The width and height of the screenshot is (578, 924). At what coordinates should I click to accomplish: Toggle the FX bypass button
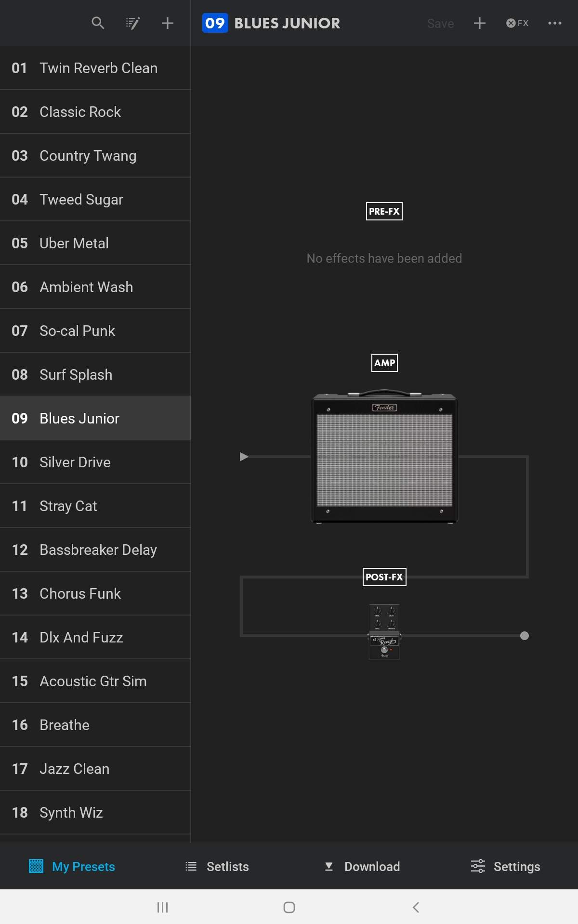pyautogui.click(x=517, y=23)
